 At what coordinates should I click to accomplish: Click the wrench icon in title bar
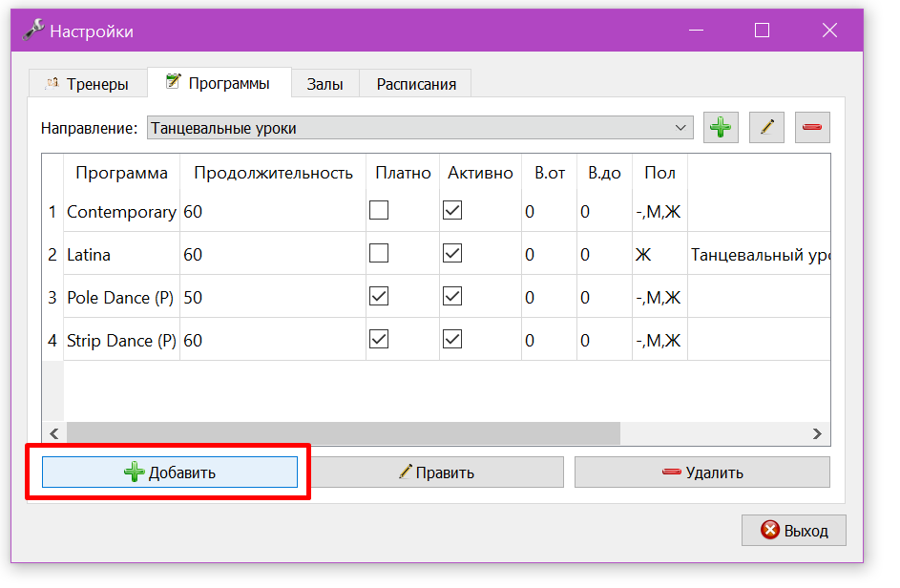[33, 30]
